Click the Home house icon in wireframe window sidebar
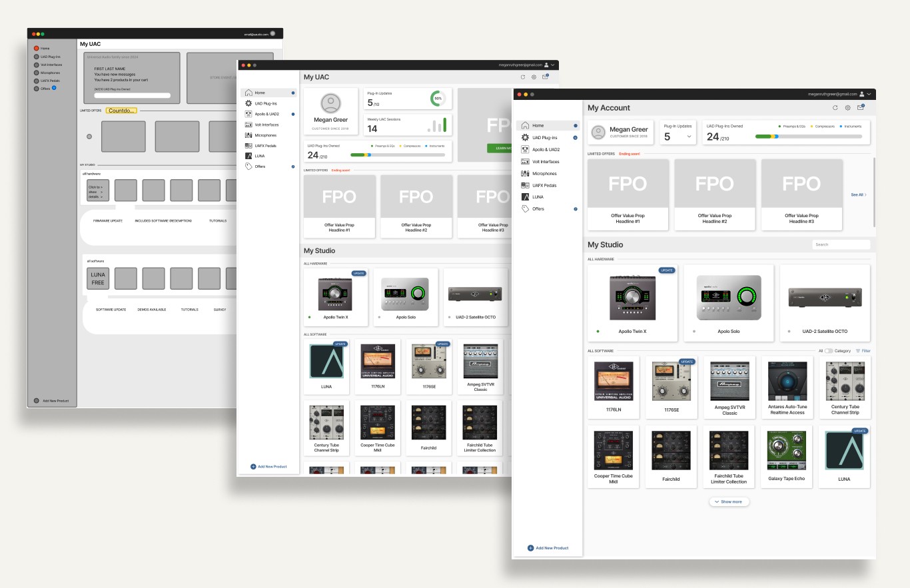 pyautogui.click(x=37, y=49)
